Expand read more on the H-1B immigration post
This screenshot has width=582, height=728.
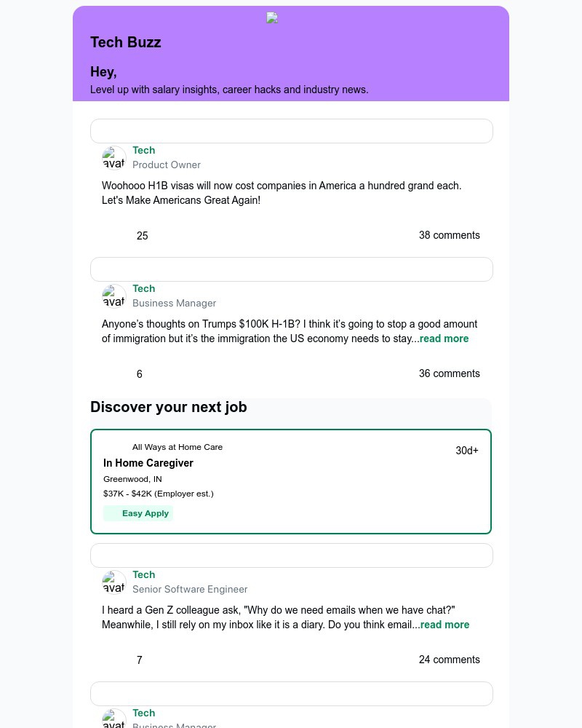(444, 339)
